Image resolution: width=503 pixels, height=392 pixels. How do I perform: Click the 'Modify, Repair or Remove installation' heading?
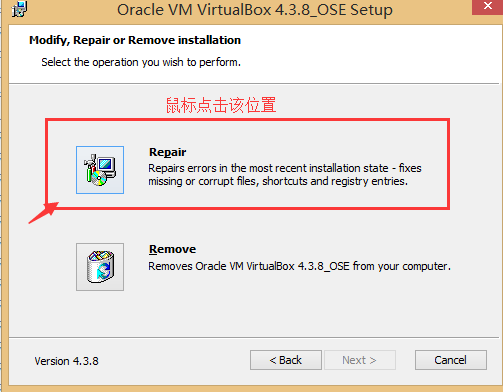[x=135, y=40]
